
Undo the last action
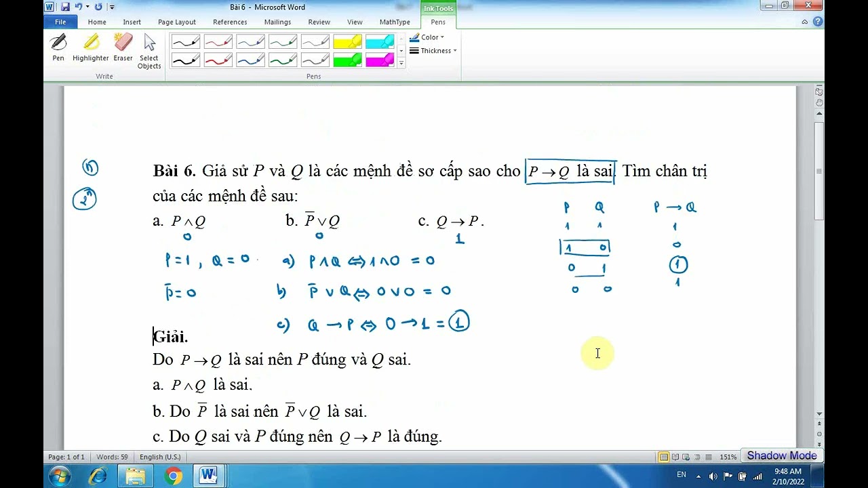point(78,7)
